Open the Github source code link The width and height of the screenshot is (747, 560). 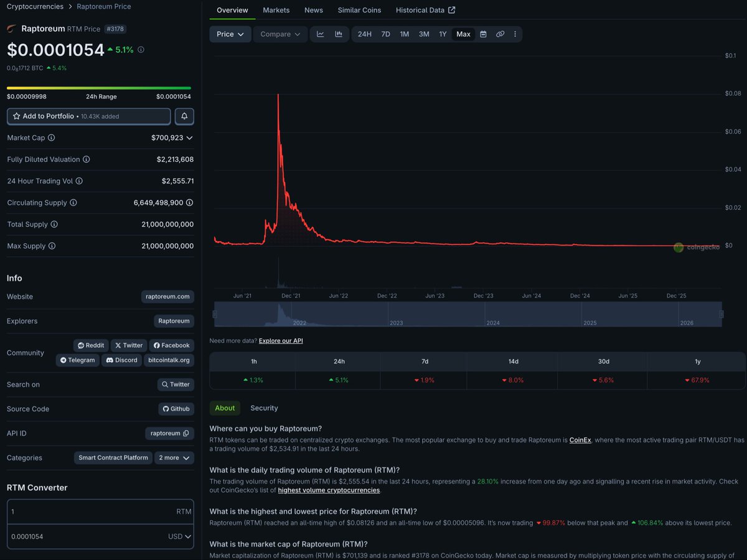176,409
